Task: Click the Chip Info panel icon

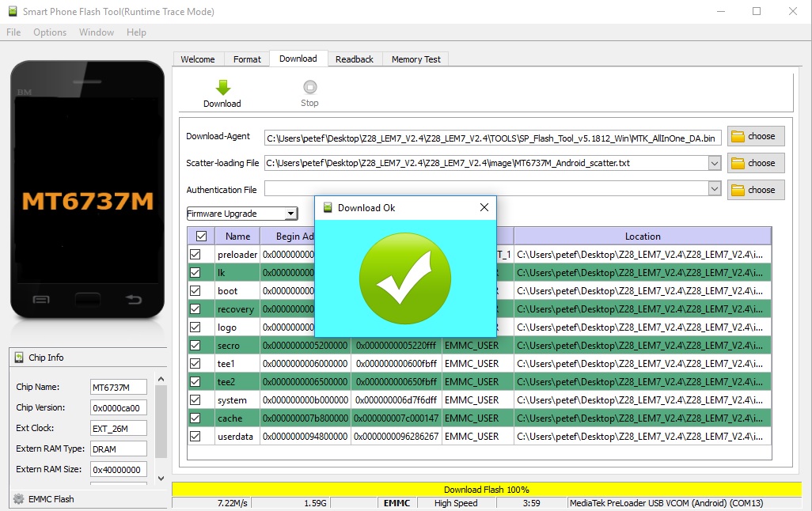Action: click(x=19, y=358)
